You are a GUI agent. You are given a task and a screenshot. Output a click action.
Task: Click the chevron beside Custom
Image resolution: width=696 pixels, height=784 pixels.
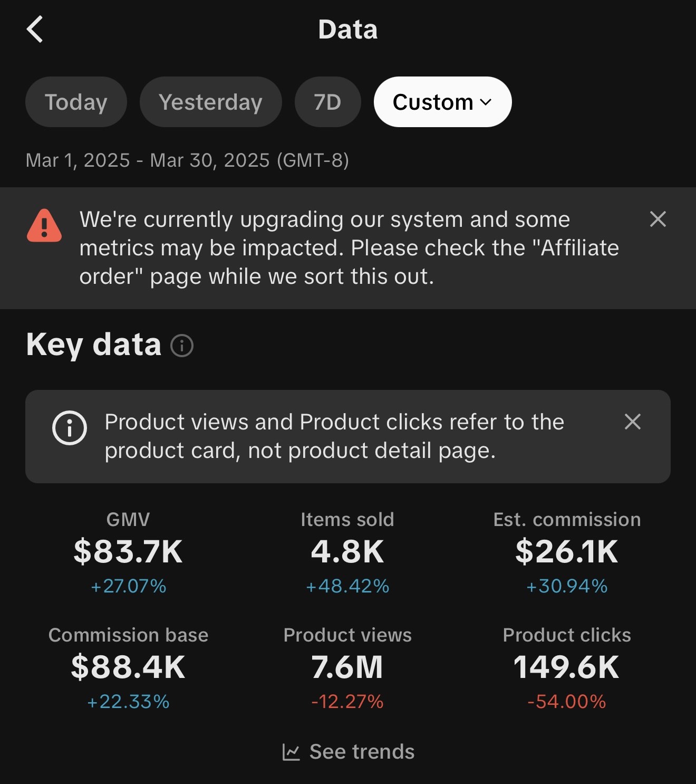coord(486,102)
